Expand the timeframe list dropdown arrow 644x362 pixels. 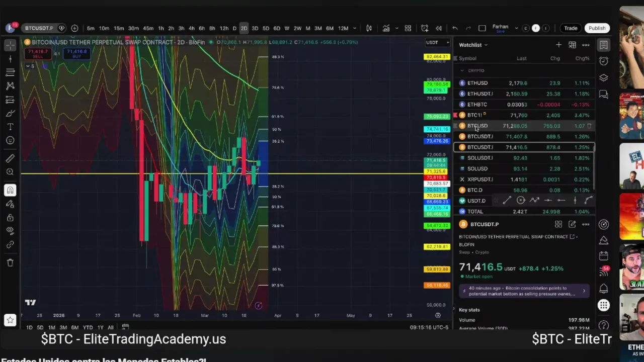click(355, 28)
